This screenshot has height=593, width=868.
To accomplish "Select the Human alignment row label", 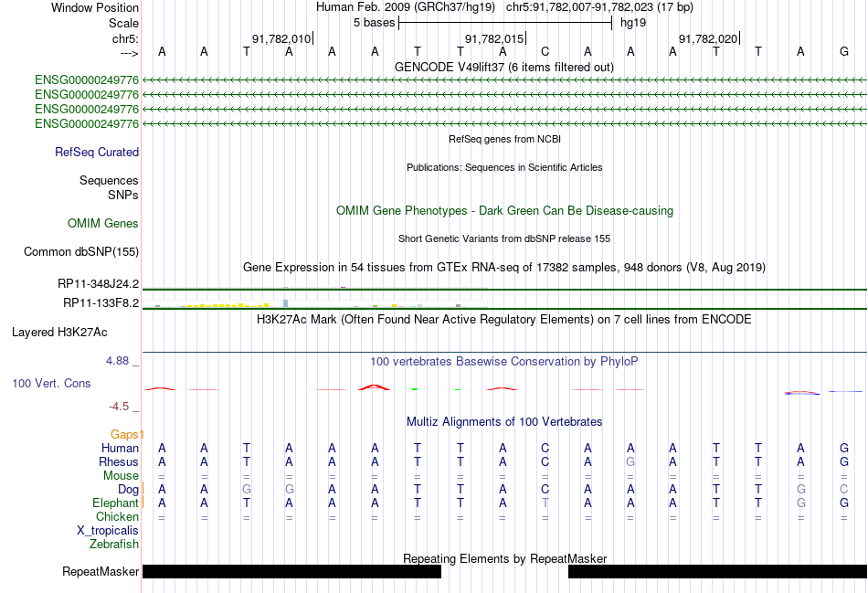I will point(120,448).
